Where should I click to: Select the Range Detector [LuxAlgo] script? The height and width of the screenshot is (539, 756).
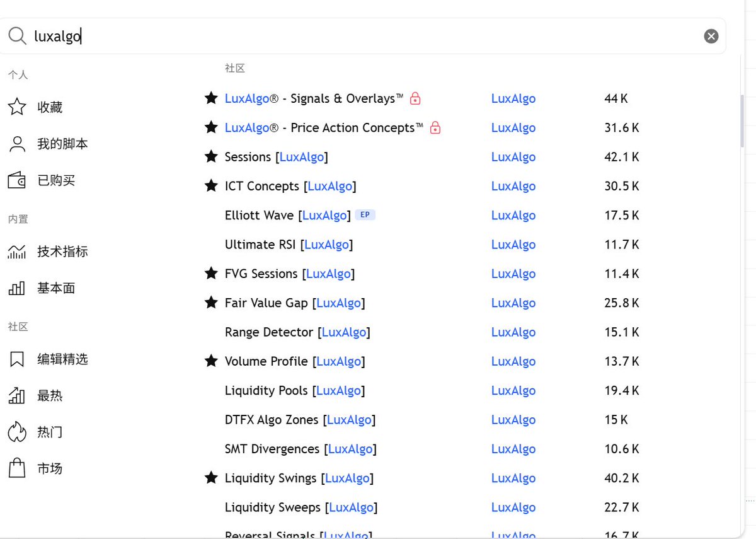[x=297, y=332]
